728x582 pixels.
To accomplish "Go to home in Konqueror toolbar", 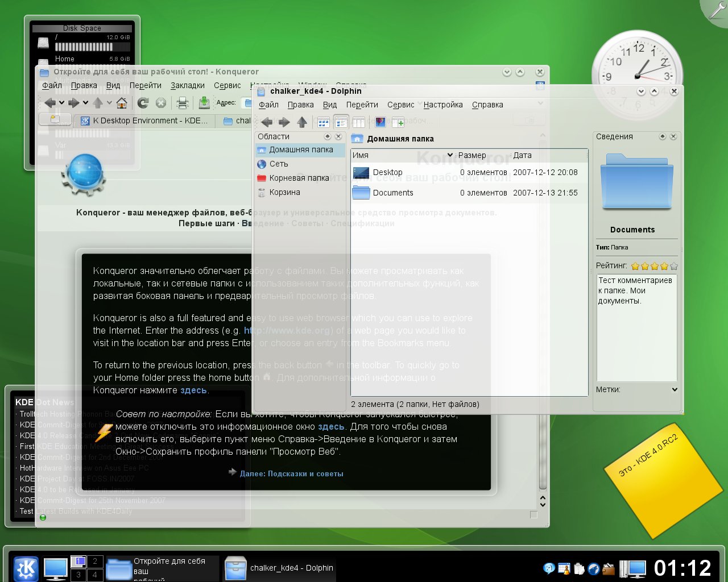I will point(122,103).
